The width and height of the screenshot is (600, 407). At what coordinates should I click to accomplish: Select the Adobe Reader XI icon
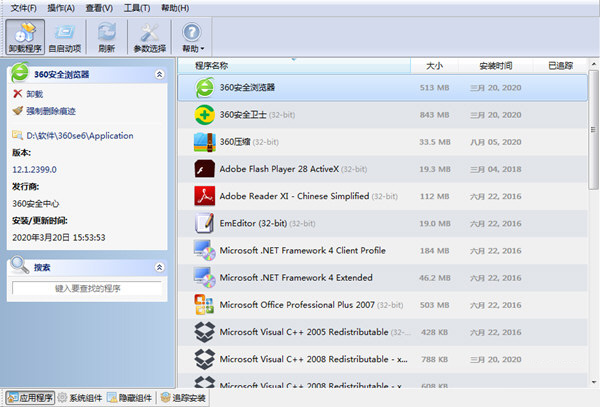(x=204, y=196)
